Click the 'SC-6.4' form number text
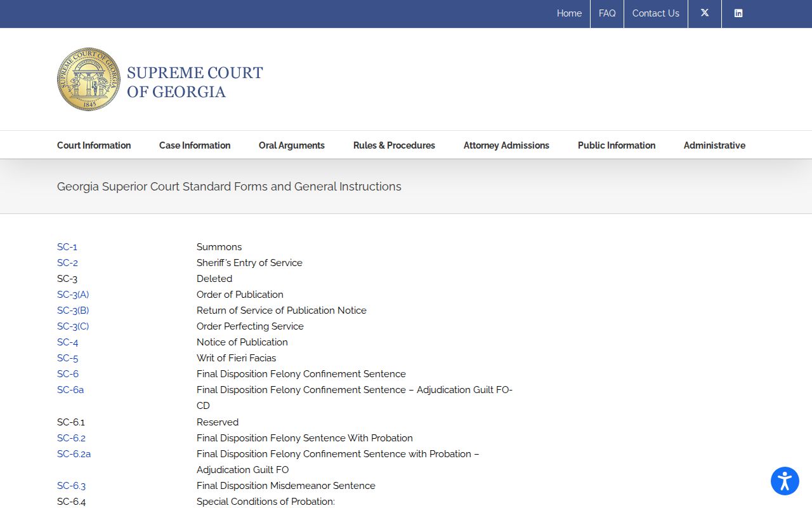The image size is (812, 508). click(71, 502)
